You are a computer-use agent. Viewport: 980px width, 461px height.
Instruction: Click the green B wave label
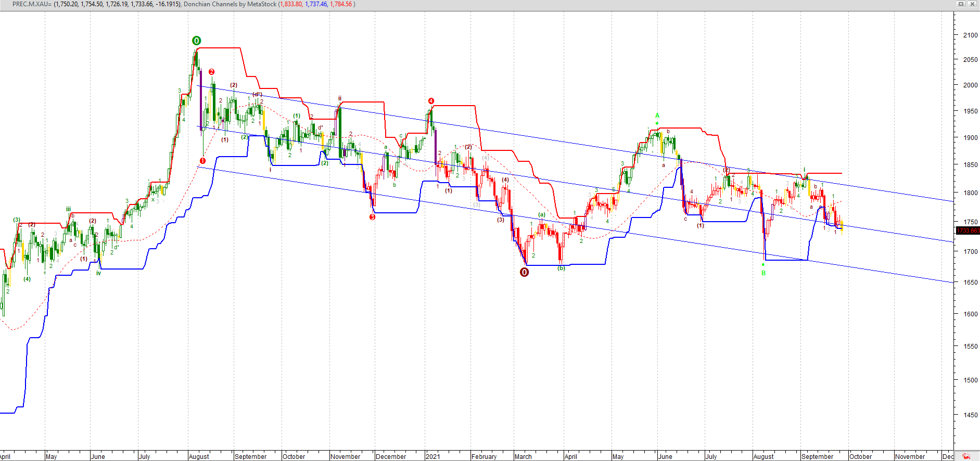pos(763,273)
